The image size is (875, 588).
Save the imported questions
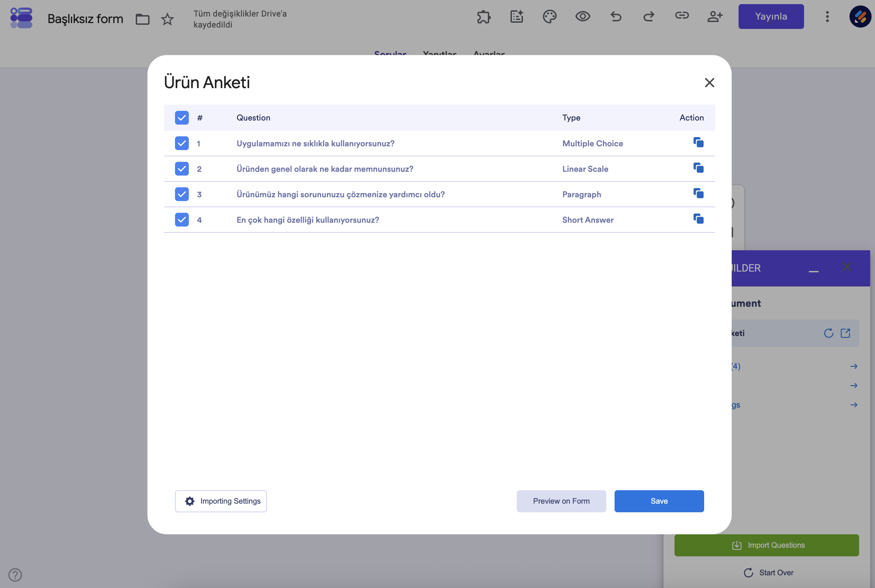[x=659, y=501]
